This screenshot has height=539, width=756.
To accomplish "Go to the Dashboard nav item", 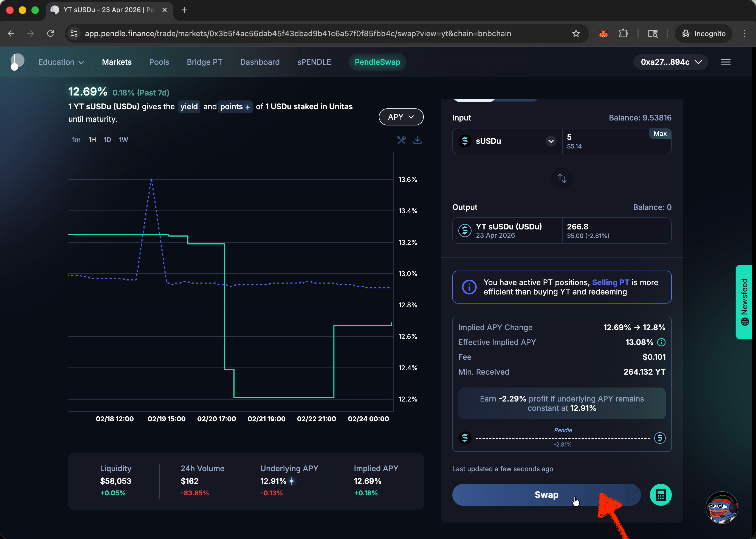I will click(260, 62).
